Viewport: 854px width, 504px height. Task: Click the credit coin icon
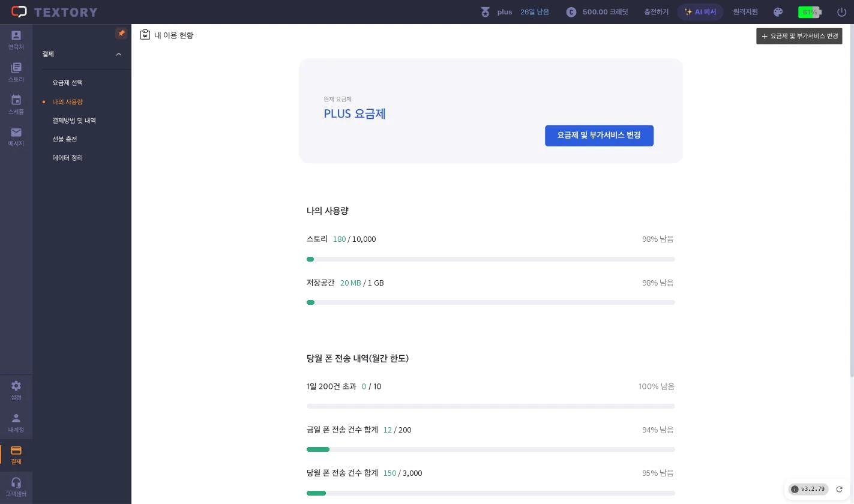point(571,12)
